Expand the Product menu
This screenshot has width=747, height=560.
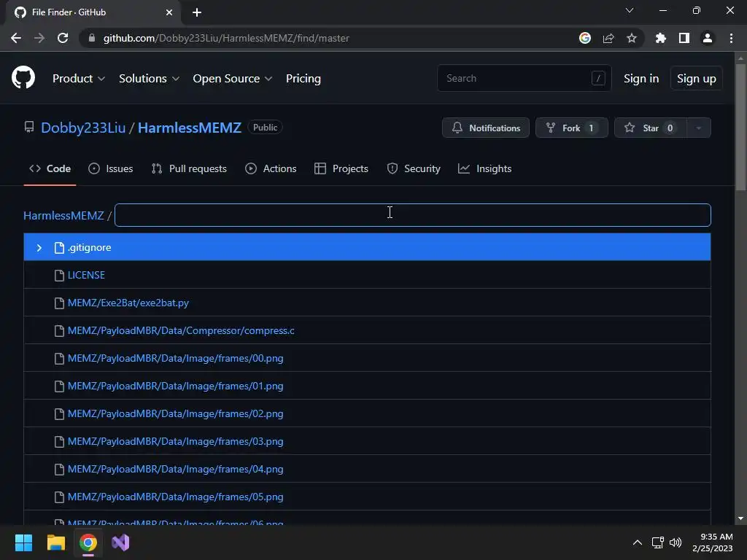click(79, 79)
